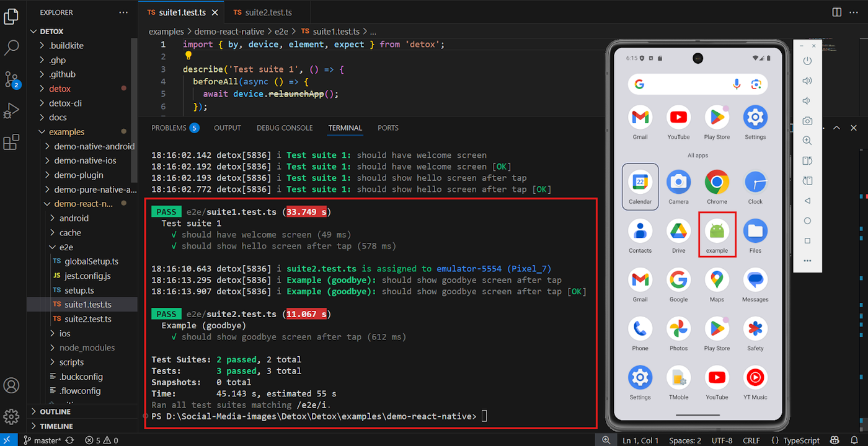This screenshot has height=446, width=868.
Task: Change encoding via UTF-8 status item
Action: [x=722, y=440]
